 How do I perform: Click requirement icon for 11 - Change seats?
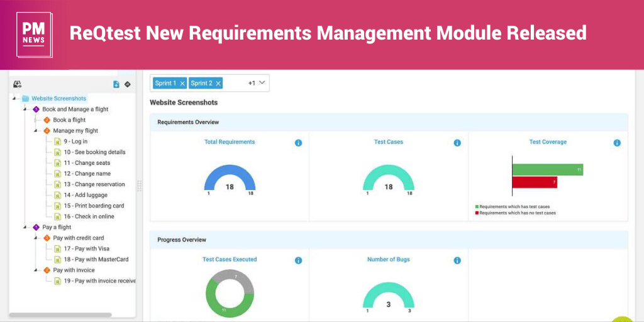point(57,163)
